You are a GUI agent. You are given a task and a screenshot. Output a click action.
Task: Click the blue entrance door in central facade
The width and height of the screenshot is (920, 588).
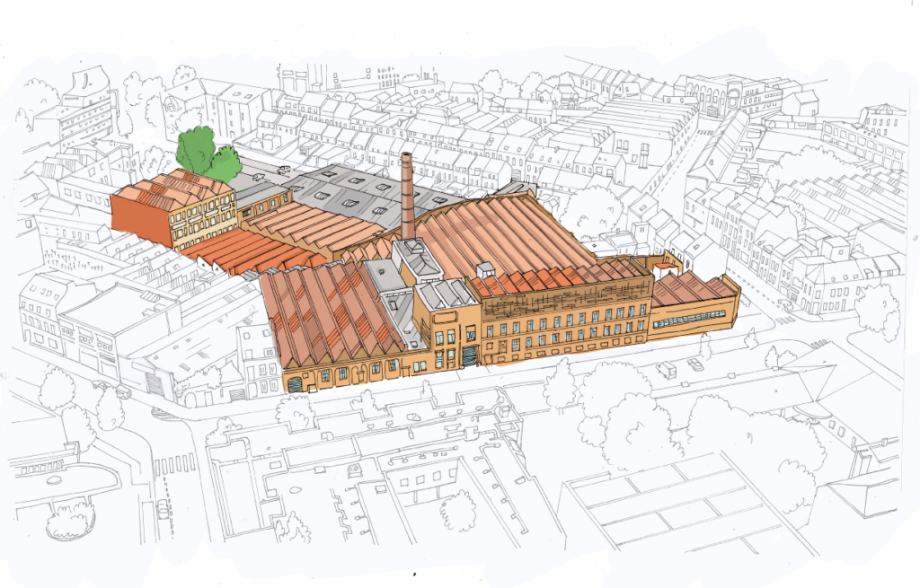(471, 357)
